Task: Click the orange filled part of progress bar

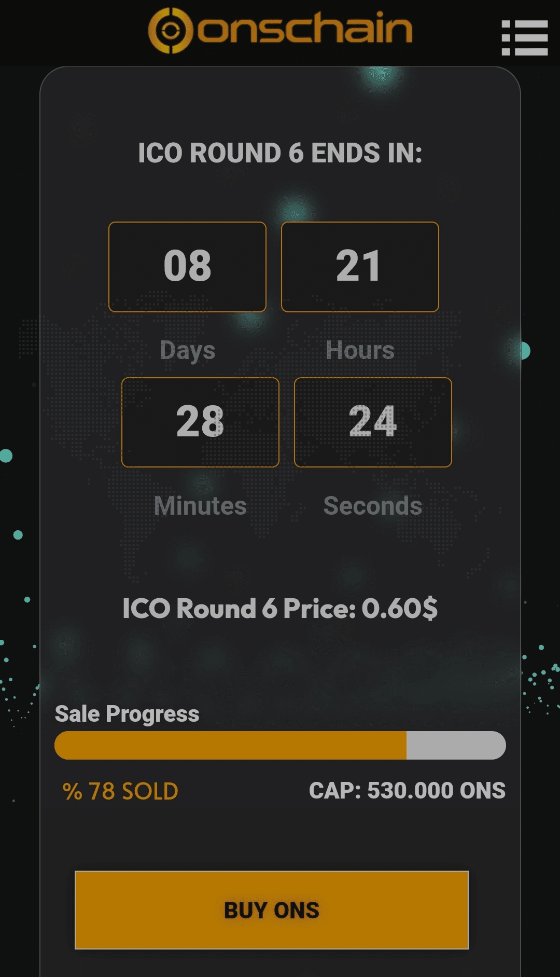Action: [230, 745]
